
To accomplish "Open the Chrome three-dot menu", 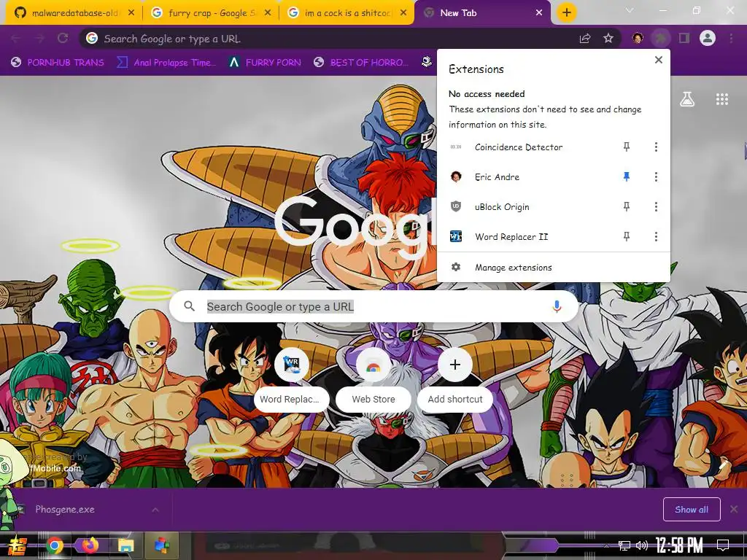I will coord(731,38).
